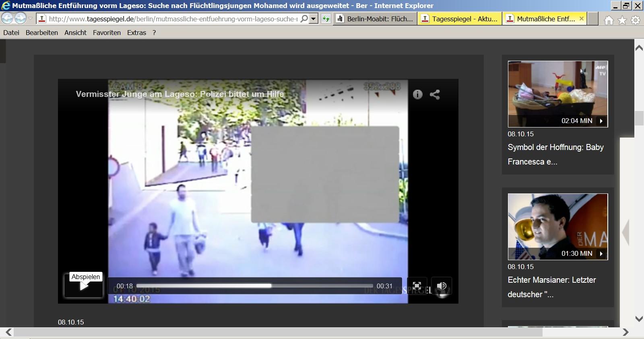The image size is (644, 339).
Task: Open the Echter Marsianer video thumbnail
Action: click(x=558, y=227)
